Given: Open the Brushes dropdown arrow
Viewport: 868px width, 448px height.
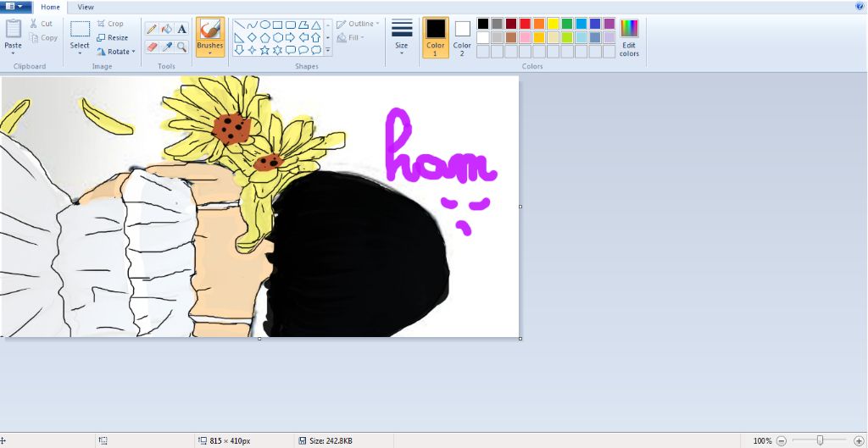Looking at the screenshot, I should [210, 53].
